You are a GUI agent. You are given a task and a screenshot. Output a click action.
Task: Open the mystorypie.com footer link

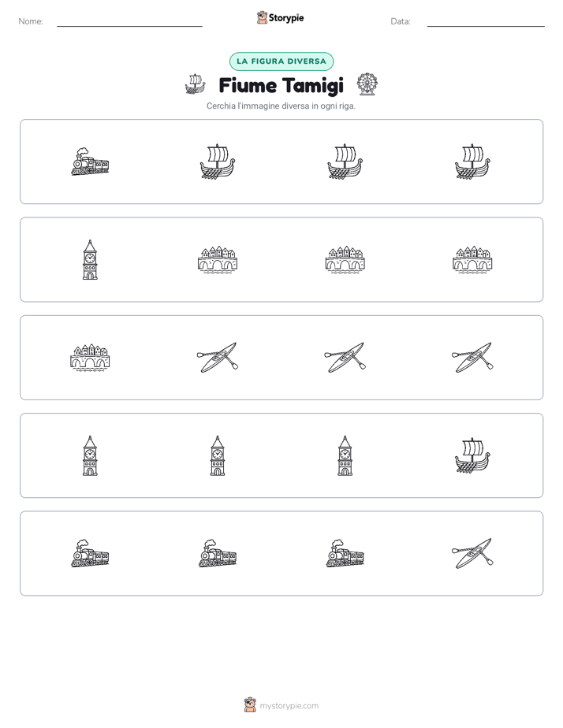289,706
